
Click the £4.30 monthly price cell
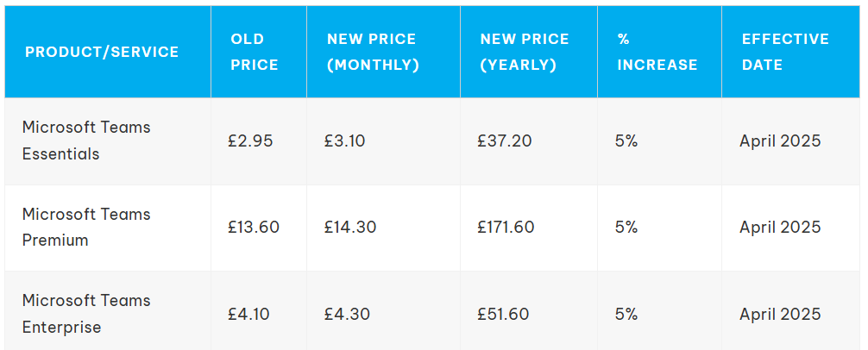point(347,314)
